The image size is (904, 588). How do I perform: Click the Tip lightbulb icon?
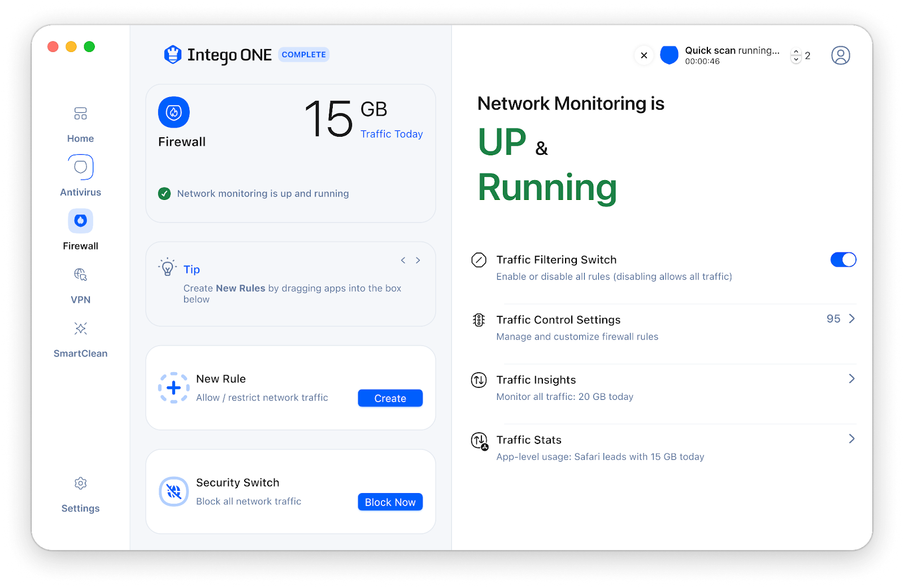[x=167, y=267]
